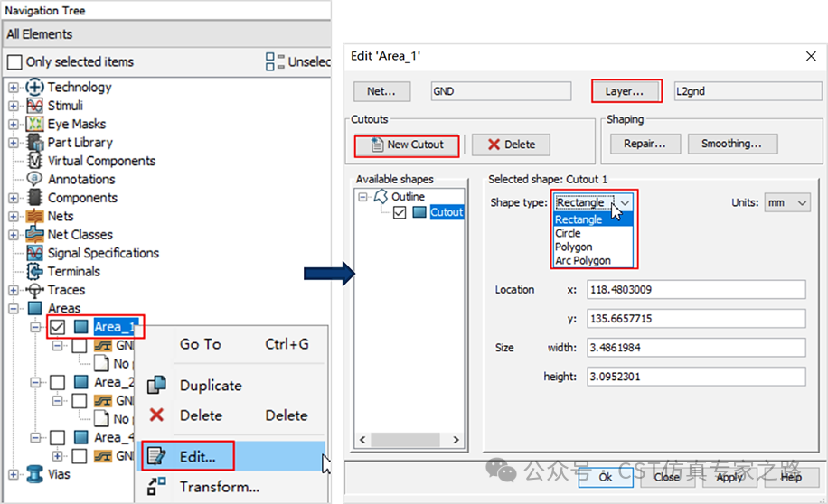Click the Outline shape icon in Available shapes
The height and width of the screenshot is (504, 828).
pos(381,196)
